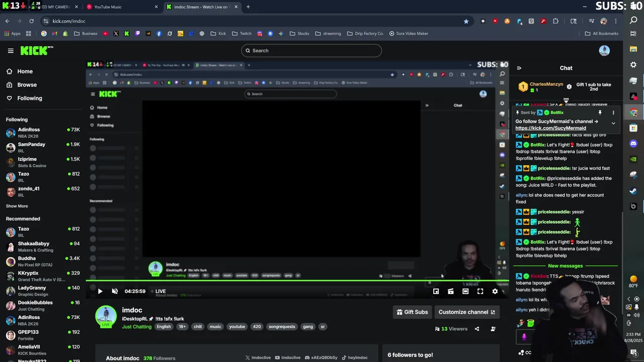This screenshot has width=644, height=362.
Task: Create a clip with the clapperboard icon
Action: (x=451, y=291)
